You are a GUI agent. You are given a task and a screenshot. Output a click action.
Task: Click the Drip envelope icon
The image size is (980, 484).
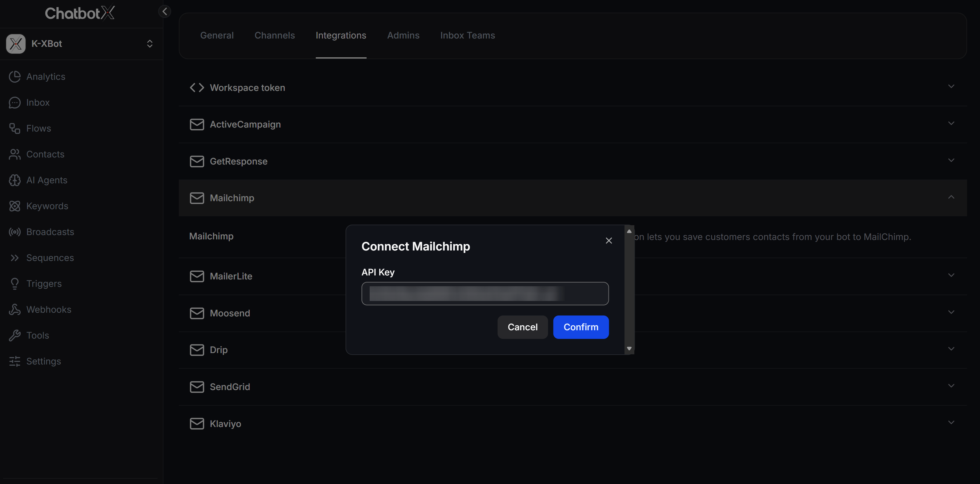point(197,350)
